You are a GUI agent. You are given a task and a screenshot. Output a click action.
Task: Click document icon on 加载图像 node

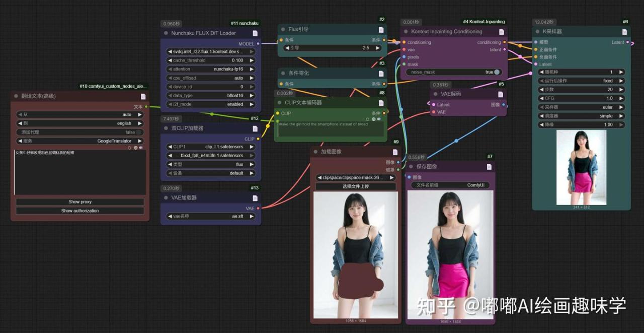[395, 152]
